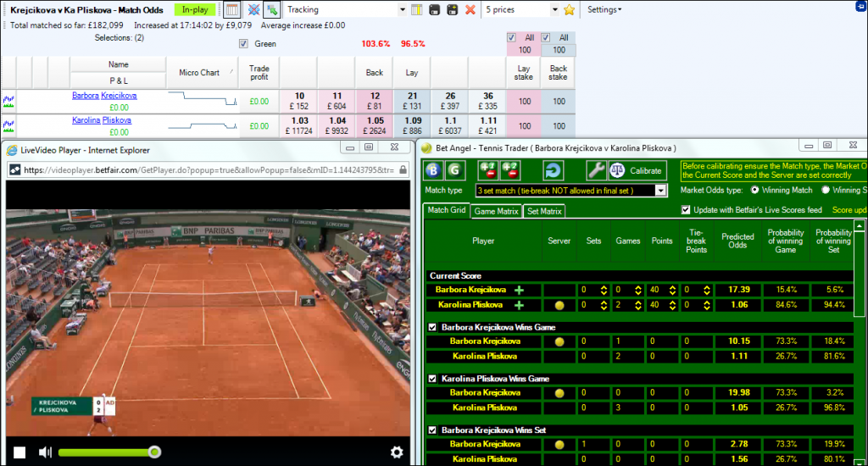The image size is (868, 466).
Task: Click the In-play status button
Action: click(x=195, y=9)
